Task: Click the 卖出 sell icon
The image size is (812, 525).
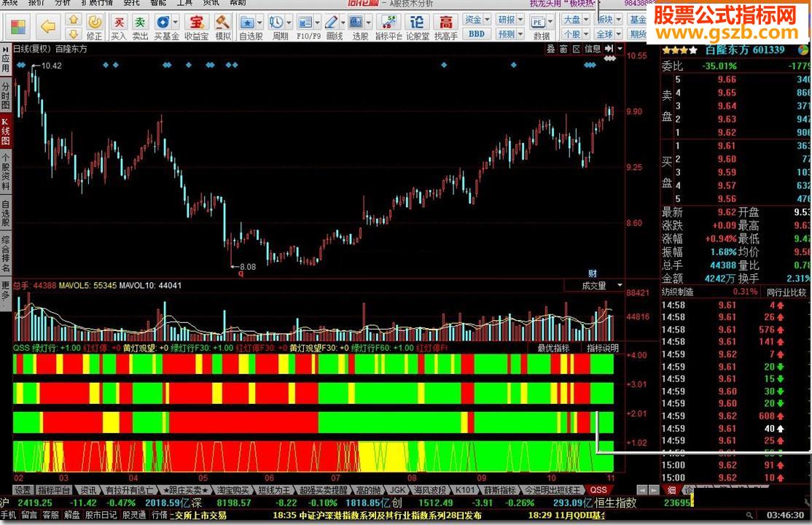Action: 140,27
